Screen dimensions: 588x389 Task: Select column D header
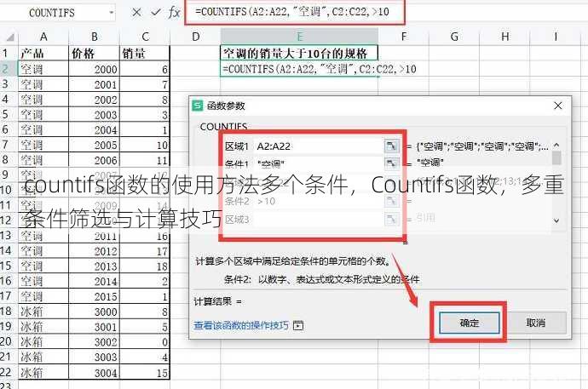195,37
